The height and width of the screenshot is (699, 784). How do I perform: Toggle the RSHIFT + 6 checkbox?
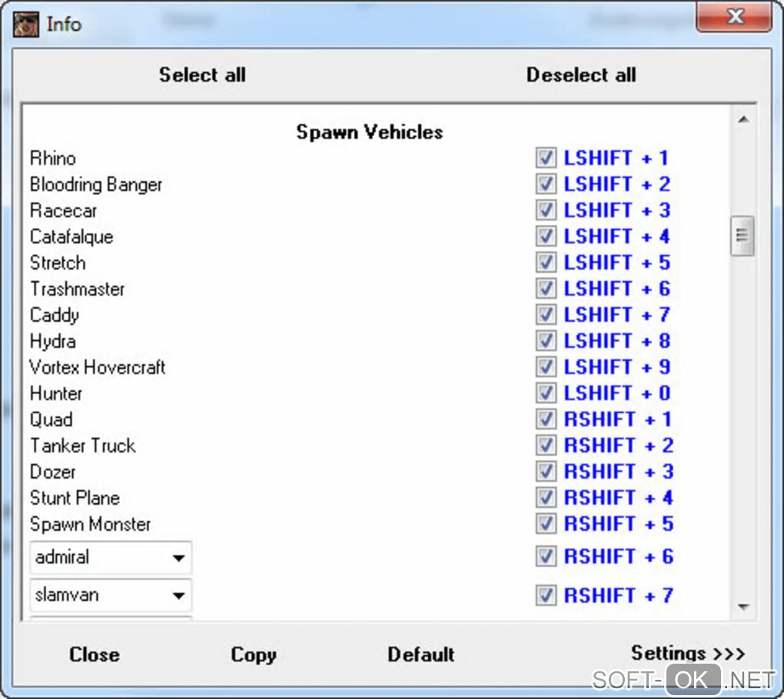pyautogui.click(x=546, y=556)
